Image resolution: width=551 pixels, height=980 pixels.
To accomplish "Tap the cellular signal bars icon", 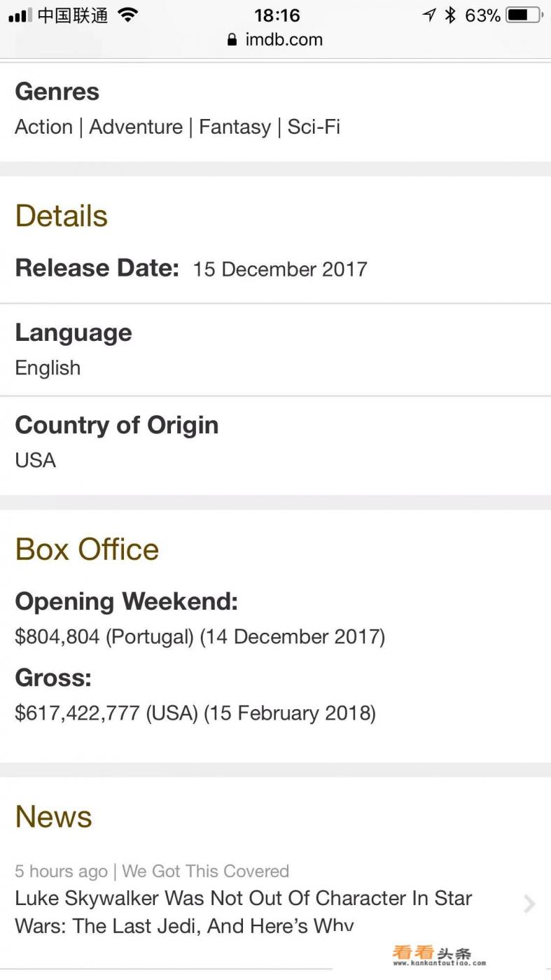I will point(20,15).
